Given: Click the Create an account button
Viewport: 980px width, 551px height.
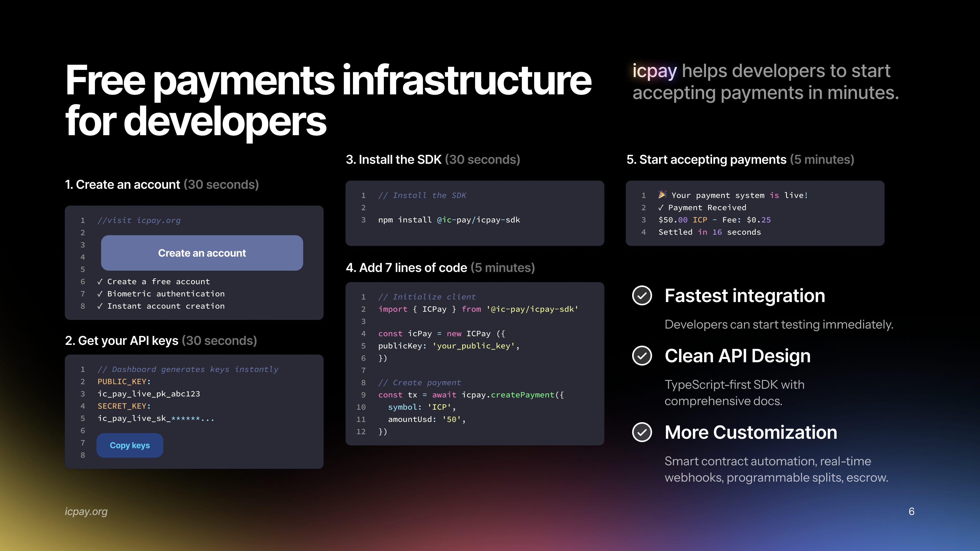Looking at the screenshot, I should [202, 253].
